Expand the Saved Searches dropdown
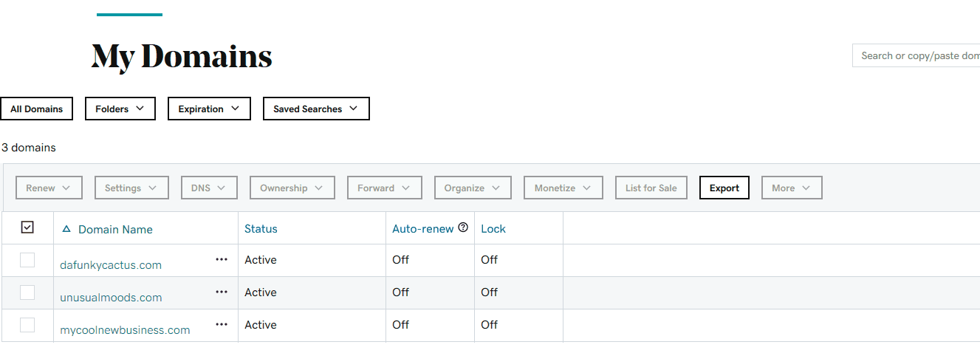This screenshot has height=356, width=980. coord(316,109)
